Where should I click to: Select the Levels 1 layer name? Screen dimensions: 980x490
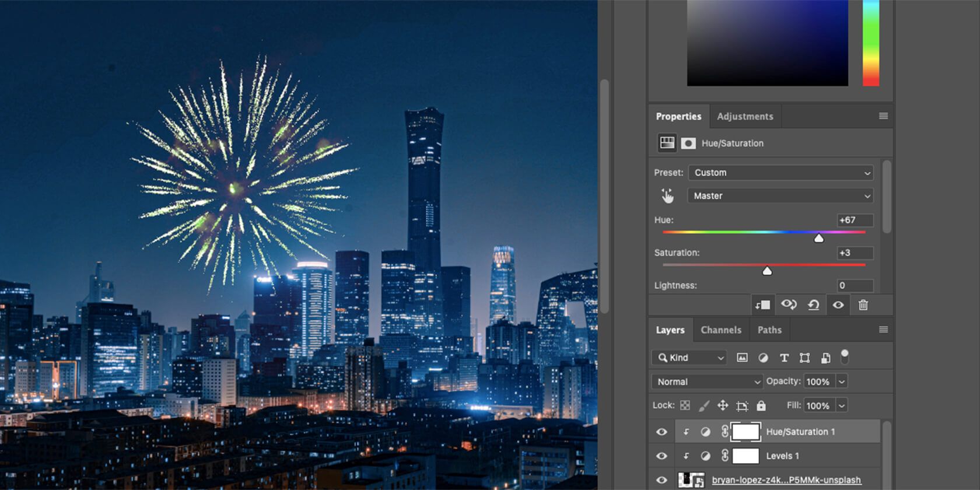coord(782,456)
